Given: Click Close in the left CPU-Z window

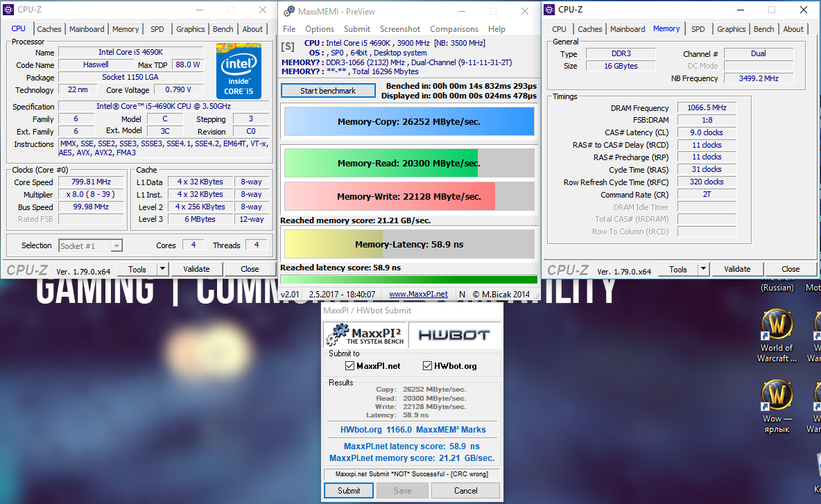Looking at the screenshot, I should click(x=250, y=269).
